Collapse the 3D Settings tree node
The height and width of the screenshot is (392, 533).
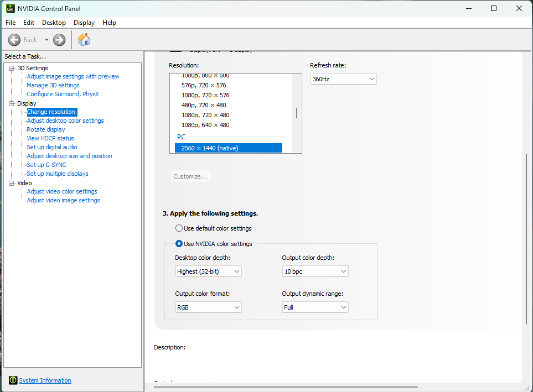[x=11, y=68]
